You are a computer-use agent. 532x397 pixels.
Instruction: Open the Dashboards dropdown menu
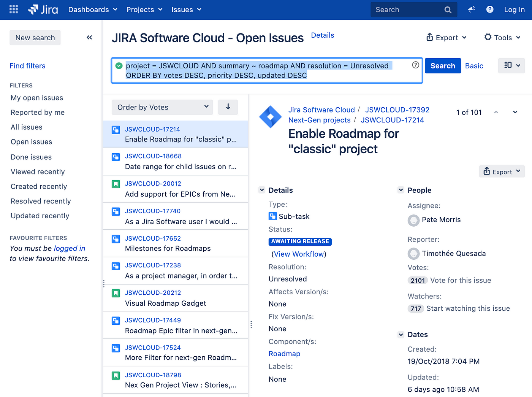coord(93,10)
